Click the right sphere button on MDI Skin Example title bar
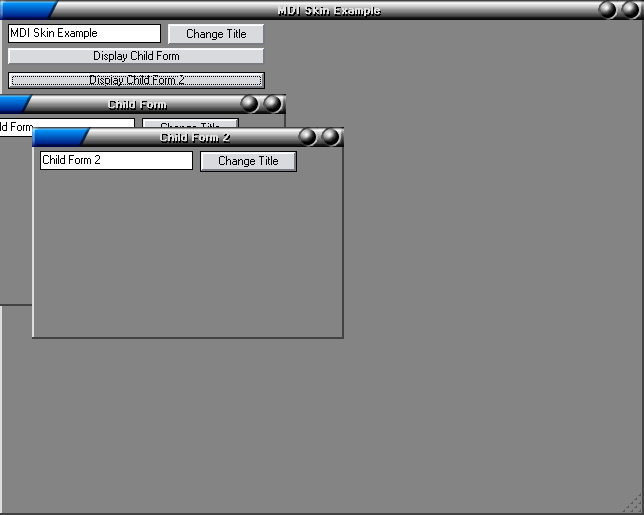 [x=630, y=10]
